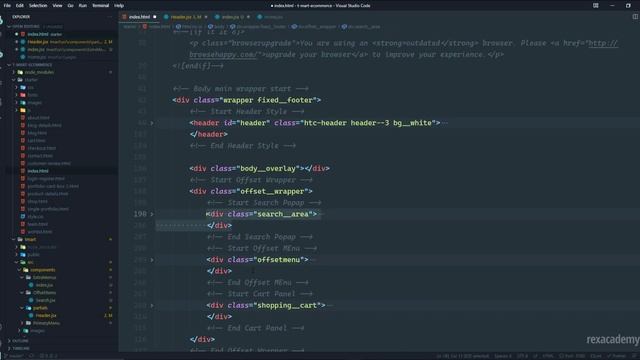Open the View menu
Viewport: 640px width, 360px height.
(58, 6)
